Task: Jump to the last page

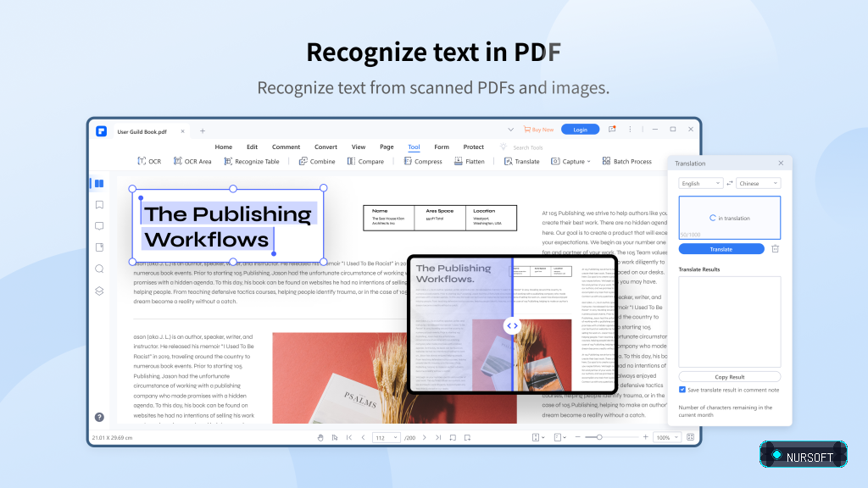Action: click(x=438, y=438)
